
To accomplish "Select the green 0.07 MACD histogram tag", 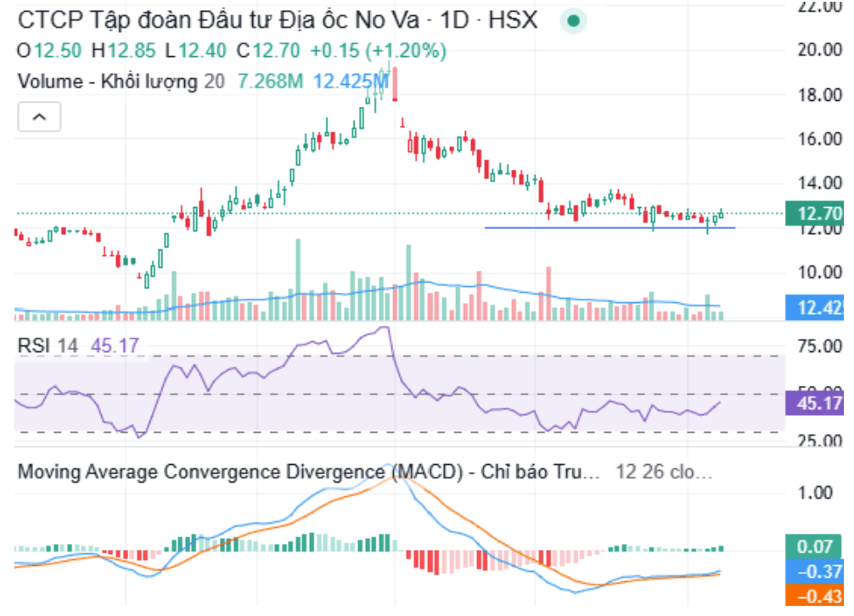I will point(815,546).
